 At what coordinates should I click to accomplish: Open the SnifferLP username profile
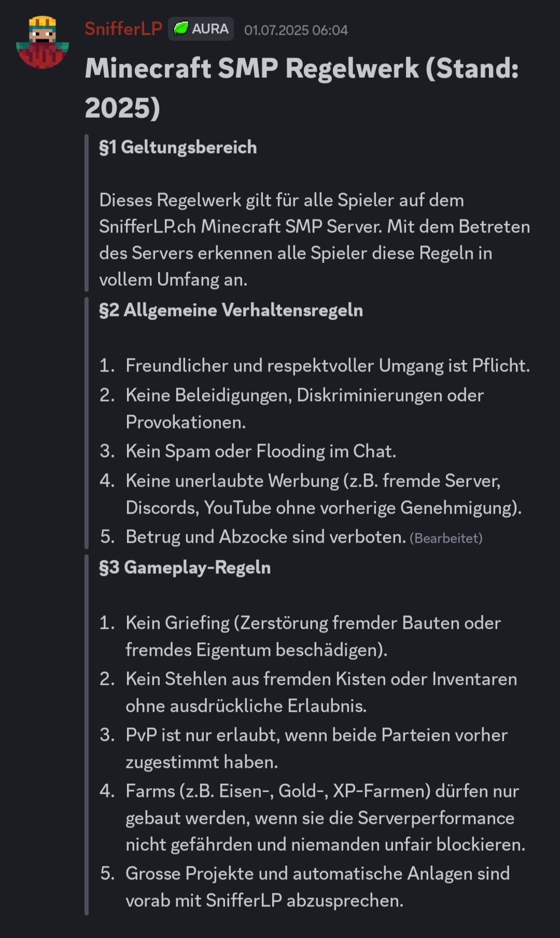[123, 29]
